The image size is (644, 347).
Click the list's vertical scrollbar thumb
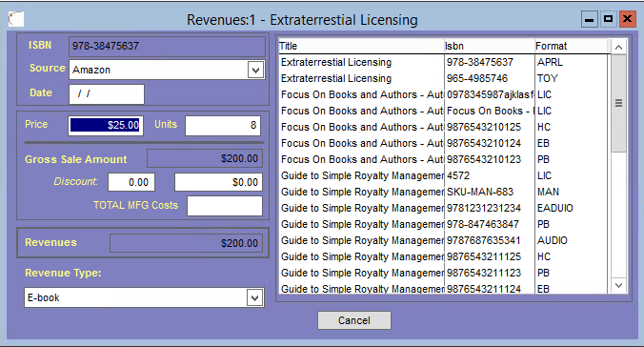(618, 103)
